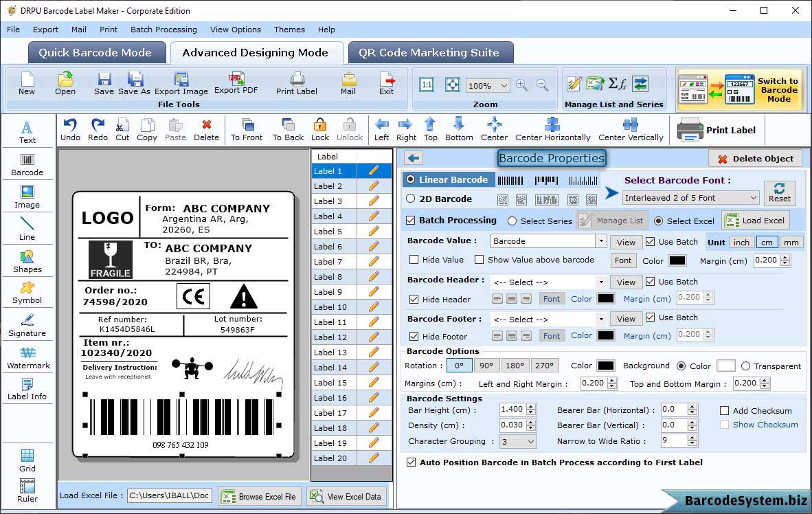Toggle Auto Position Barcode in Batch Process
The width and height of the screenshot is (812, 514).
coord(411,462)
